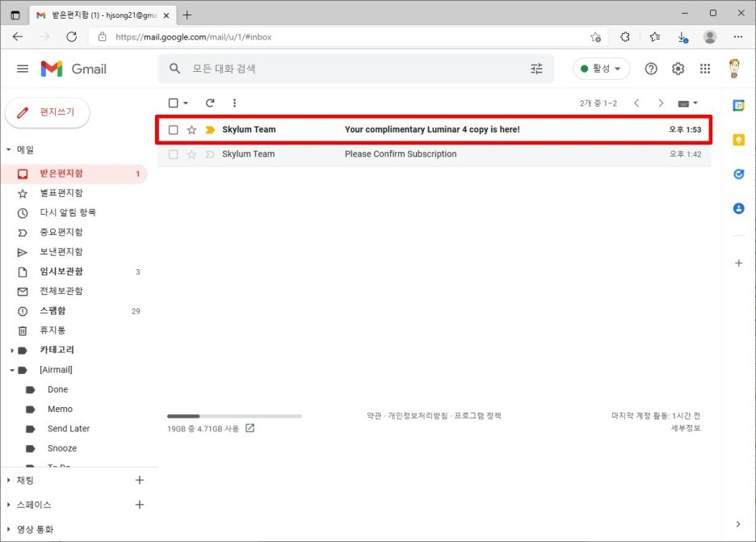This screenshot has width=756, height=542.
Task: Open the 프로그램 정책 link
Action: click(x=477, y=416)
